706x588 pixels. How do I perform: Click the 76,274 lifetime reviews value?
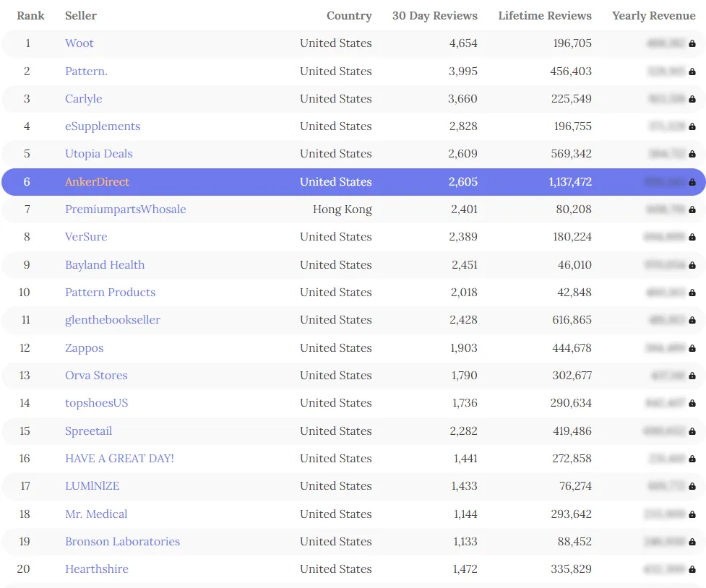(575, 486)
